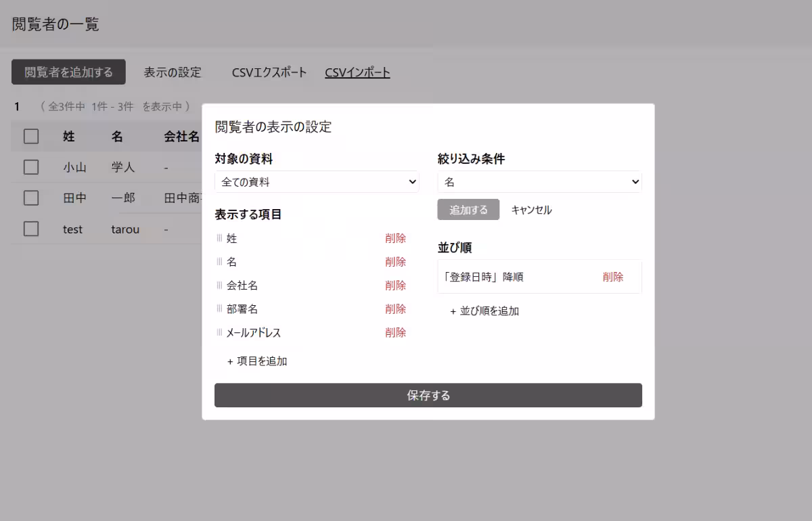Viewport: 812px width, 521px height.
Task: Open the 絞り込み条件 dropdown showing 名
Action: (x=539, y=181)
